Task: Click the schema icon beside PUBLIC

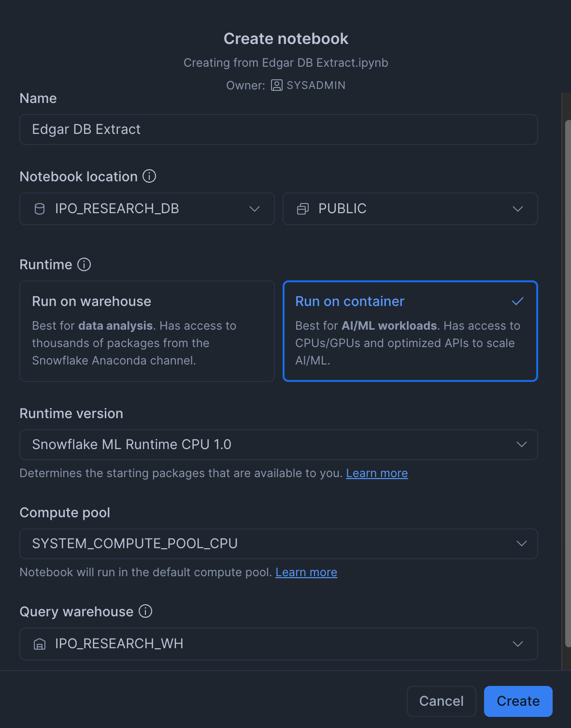Action: point(303,209)
